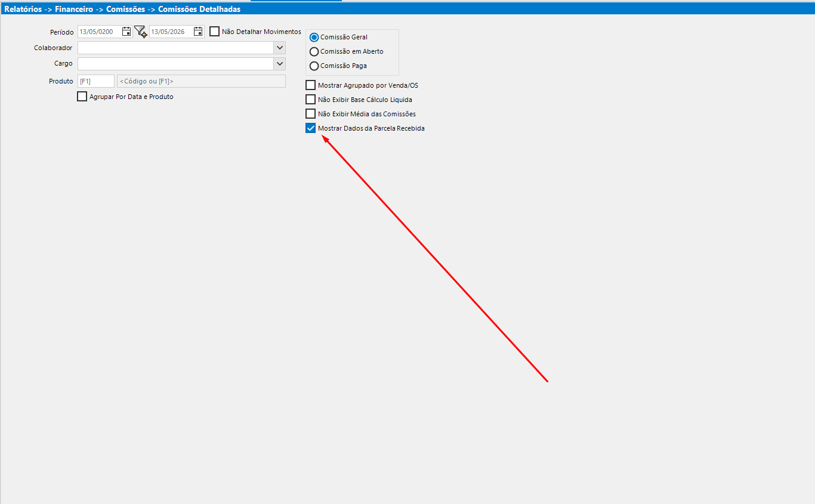Click the Colaborador label
815x504 pixels.
[x=53, y=48]
